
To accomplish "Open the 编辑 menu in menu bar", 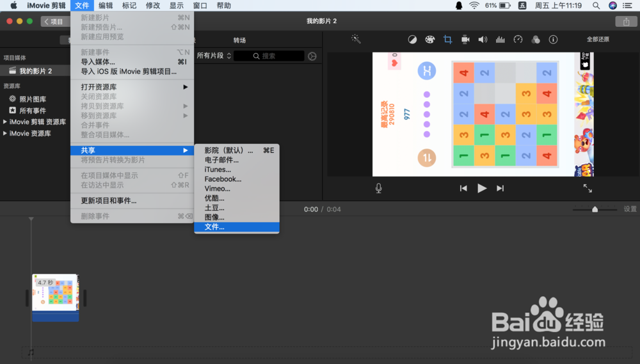I will pyautogui.click(x=106, y=5).
